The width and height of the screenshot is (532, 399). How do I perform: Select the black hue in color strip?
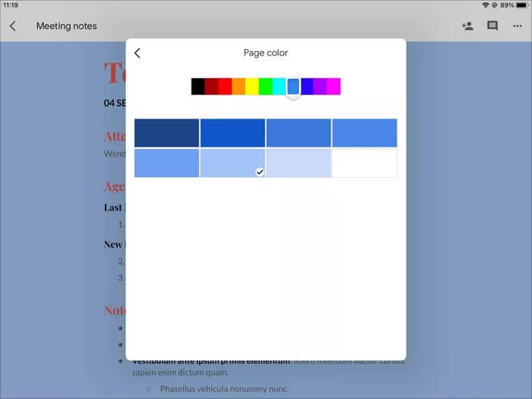[198, 87]
